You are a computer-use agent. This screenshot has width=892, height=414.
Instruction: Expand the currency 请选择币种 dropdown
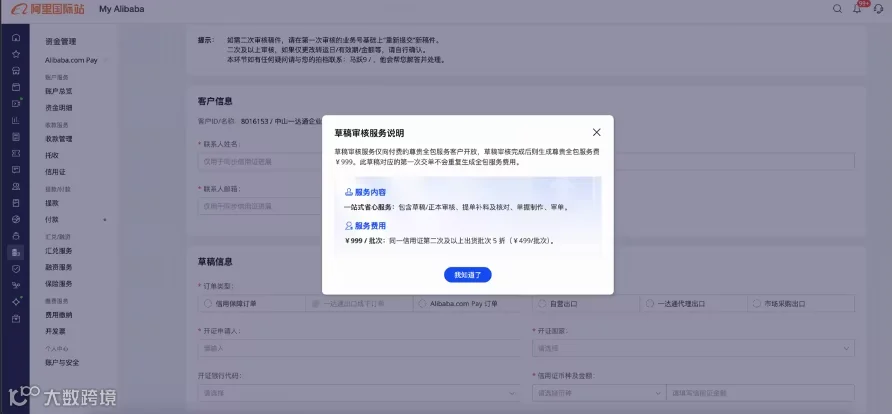tap(598, 393)
